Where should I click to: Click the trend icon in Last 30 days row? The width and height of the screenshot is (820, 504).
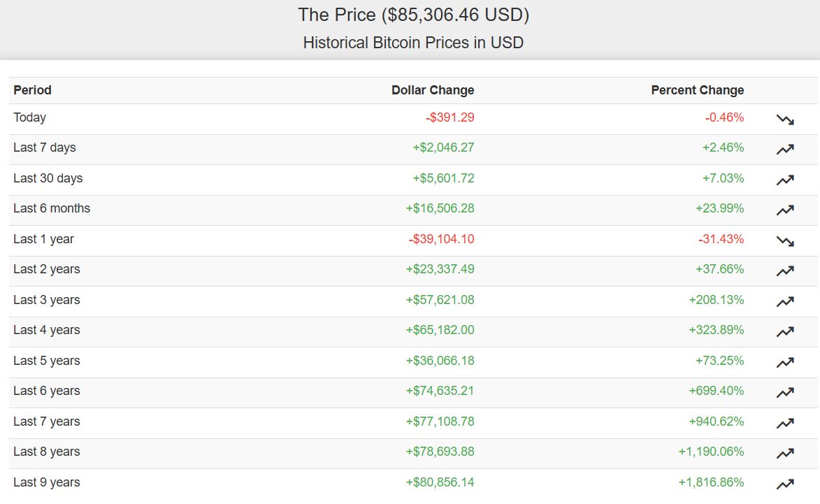(785, 180)
